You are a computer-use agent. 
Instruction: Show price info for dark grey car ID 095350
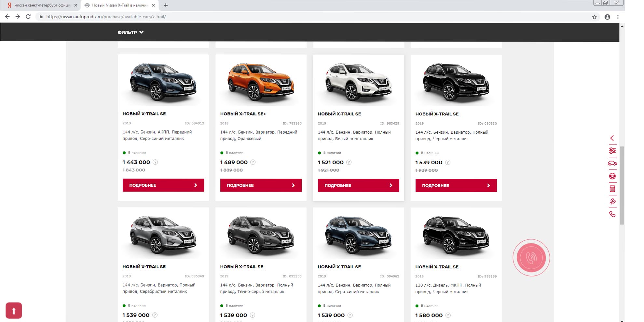(253, 315)
